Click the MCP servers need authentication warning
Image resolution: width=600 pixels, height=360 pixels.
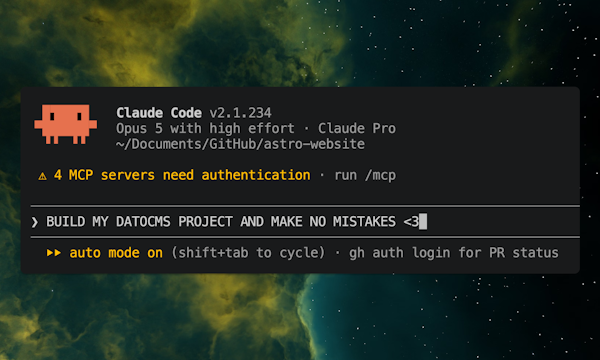click(x=182, y=175)
